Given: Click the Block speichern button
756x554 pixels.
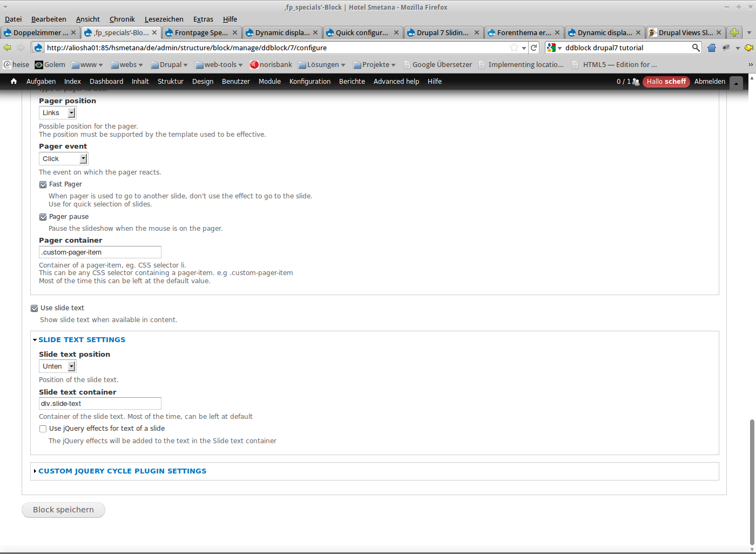Looking at the screenshot, I should [x=63, y=510].
